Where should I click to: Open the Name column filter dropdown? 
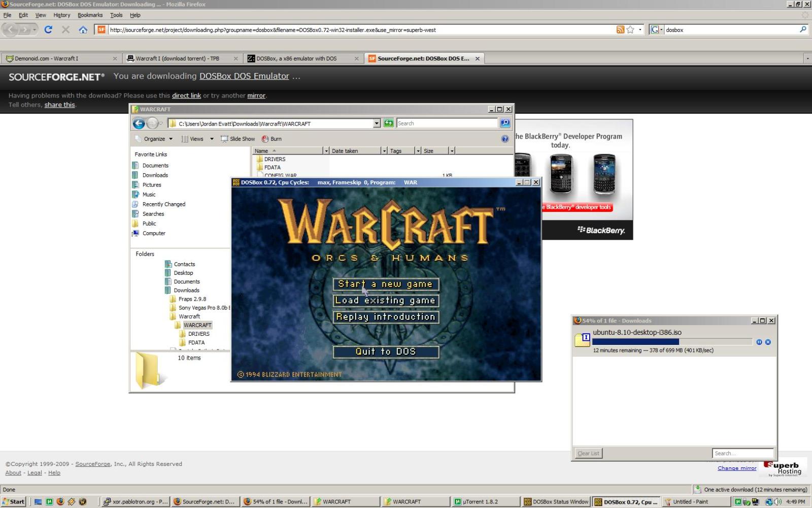coord(326,151)
